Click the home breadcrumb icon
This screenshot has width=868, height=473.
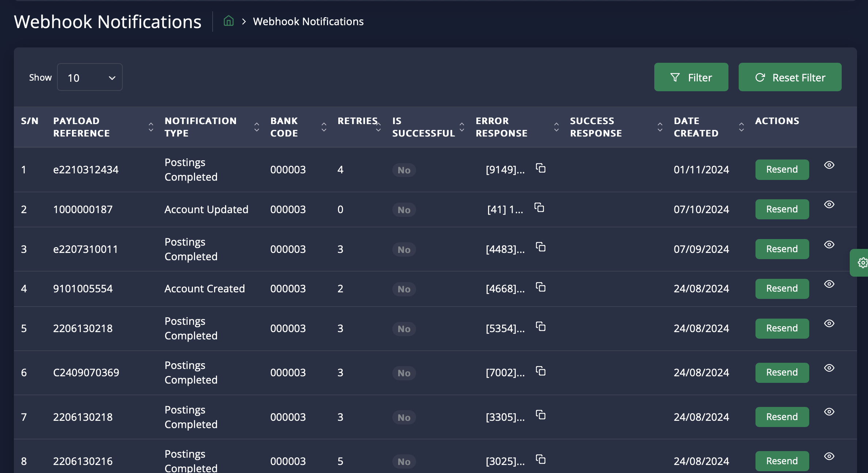coord(228,21)
